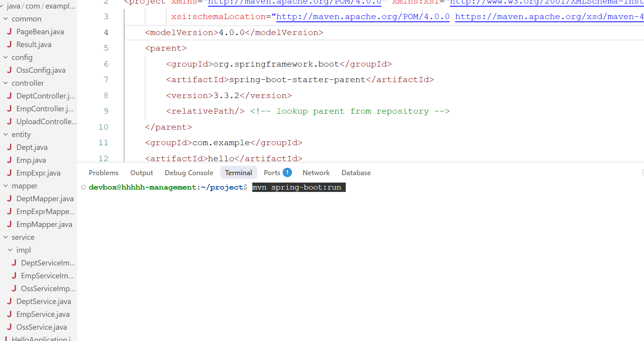Open Result.java file
The height and width of the screenshot is (341, 644).
pos(34,44)
